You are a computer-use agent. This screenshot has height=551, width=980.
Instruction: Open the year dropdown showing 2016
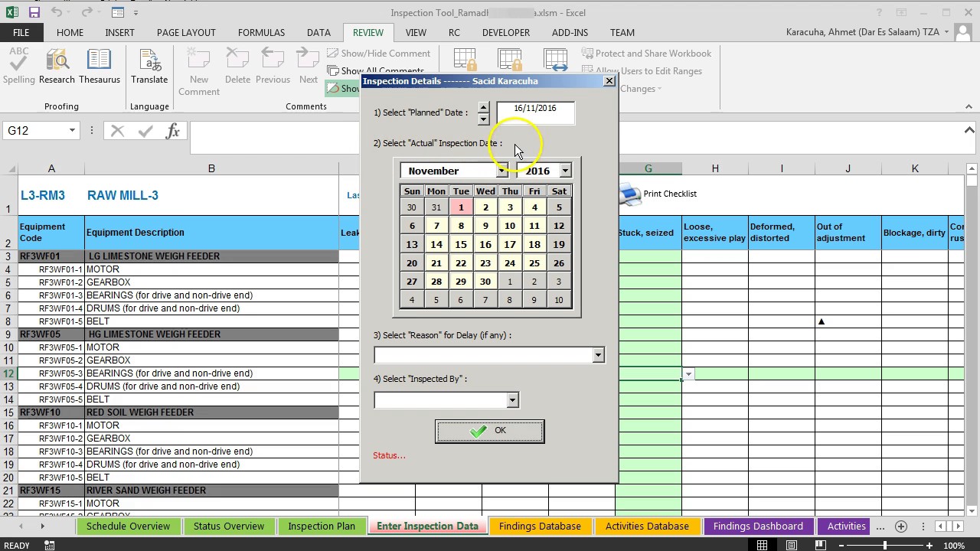coord(565,171)
